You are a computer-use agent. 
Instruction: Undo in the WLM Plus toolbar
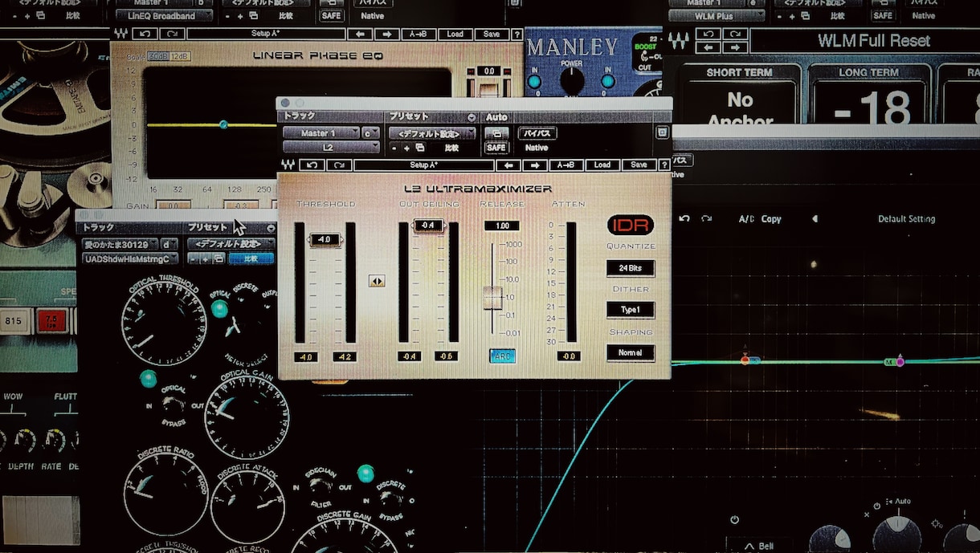[x=707, y=34]
